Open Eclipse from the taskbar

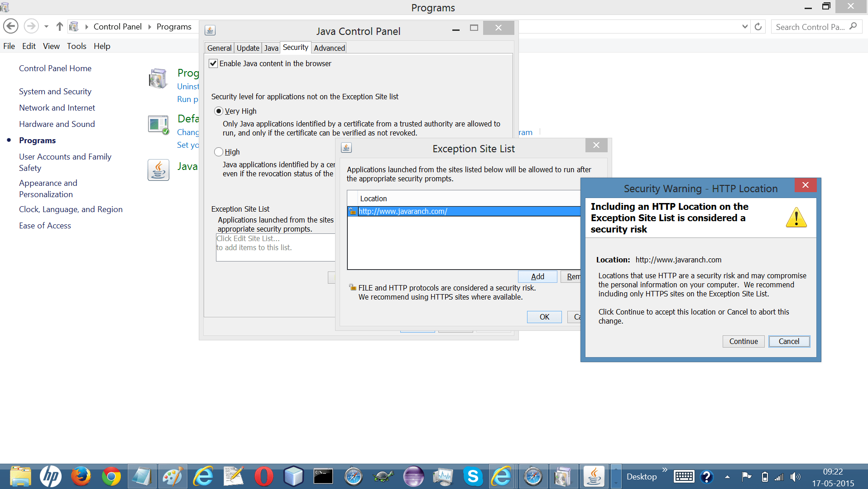413,476
